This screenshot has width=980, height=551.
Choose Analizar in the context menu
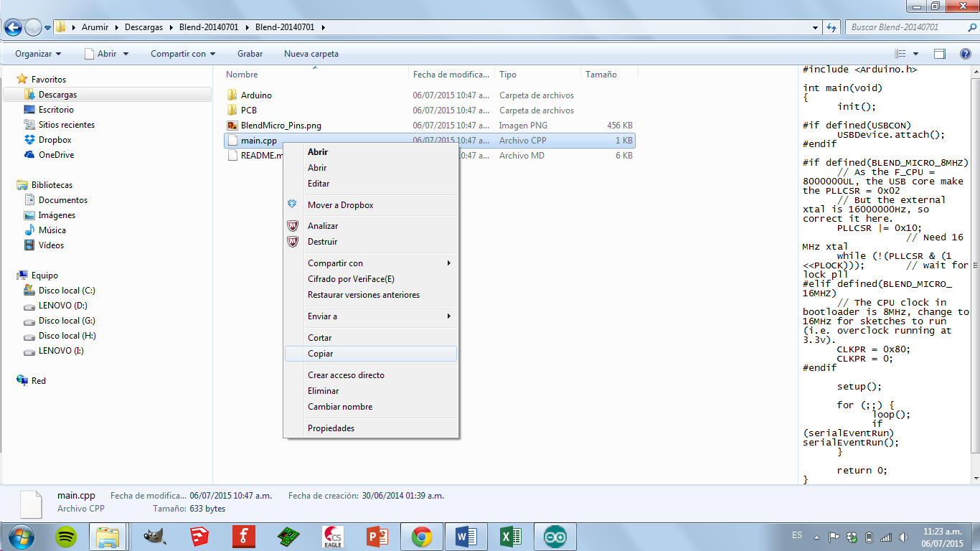point(371,226)
